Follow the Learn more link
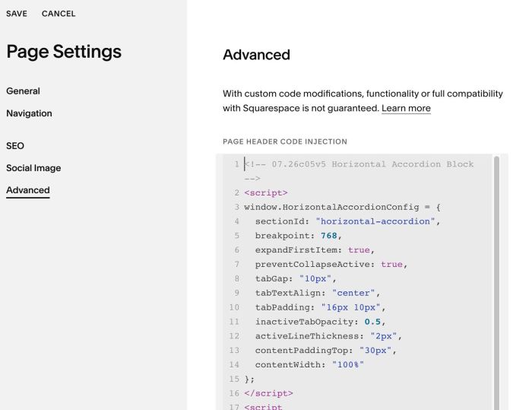 (406, 108)
